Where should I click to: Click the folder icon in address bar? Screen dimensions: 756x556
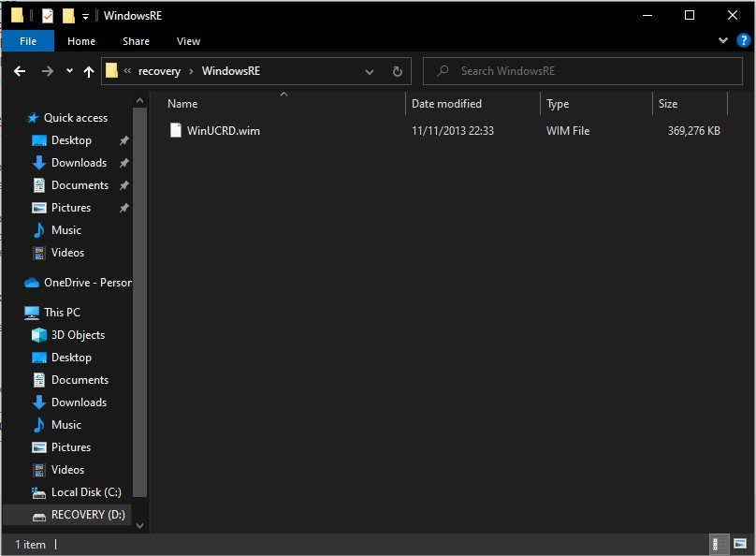111,71
